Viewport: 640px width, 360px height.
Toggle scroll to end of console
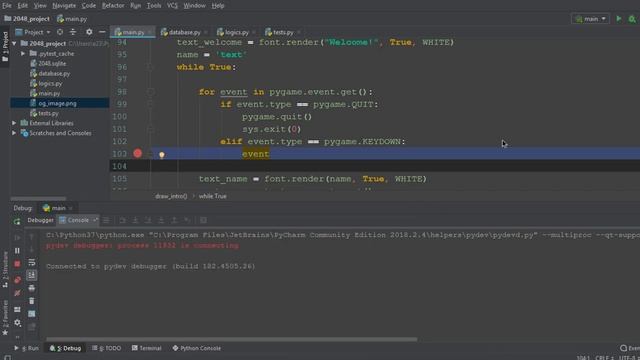coord(32,275)
